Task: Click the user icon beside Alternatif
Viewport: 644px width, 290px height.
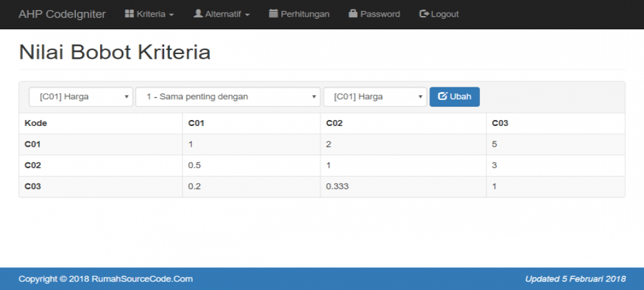Action: 198,14
